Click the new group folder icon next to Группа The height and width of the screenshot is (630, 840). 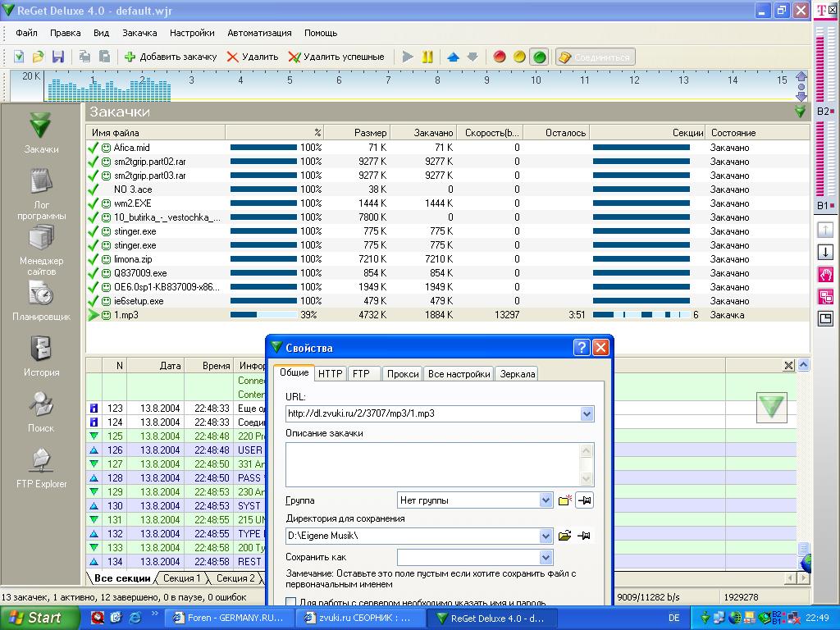pyautogui.click(x=564, y=500)
